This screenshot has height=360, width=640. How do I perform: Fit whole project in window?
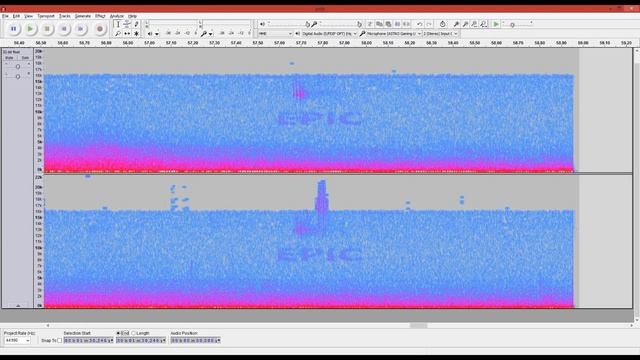484,24
